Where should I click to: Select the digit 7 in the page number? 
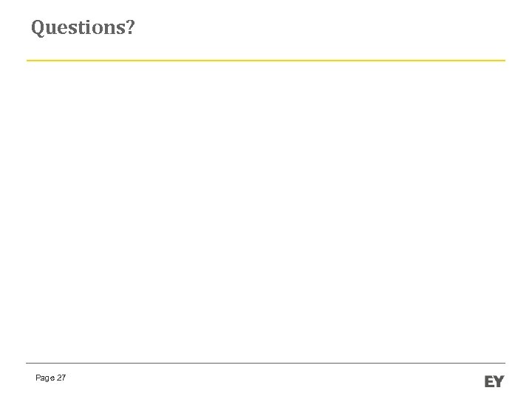click(x=64, y=378)
